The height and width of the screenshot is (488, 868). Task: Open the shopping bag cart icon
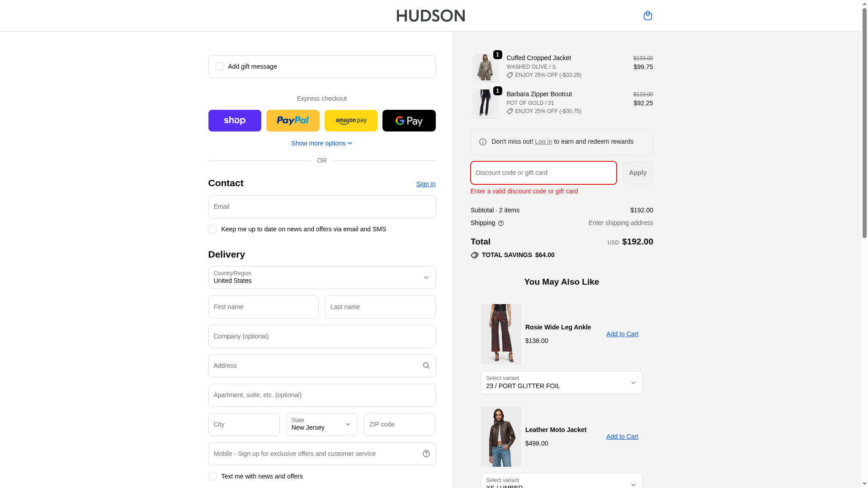(x=647, y=15)
